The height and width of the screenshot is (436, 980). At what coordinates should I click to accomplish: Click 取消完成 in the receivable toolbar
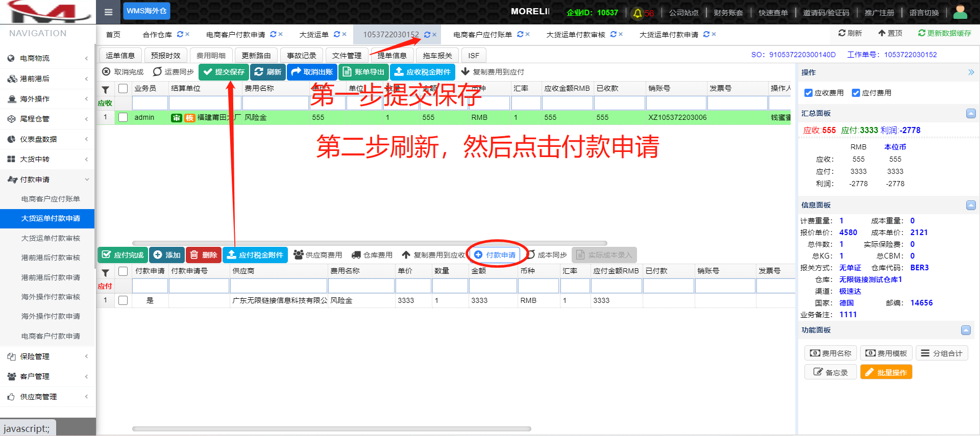(123, 72)
